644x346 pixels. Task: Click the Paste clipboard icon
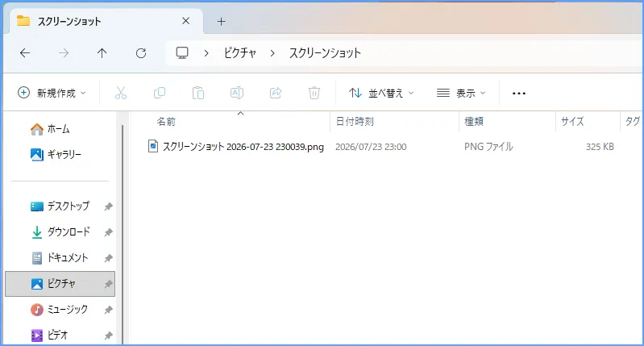tap(198, 93)
